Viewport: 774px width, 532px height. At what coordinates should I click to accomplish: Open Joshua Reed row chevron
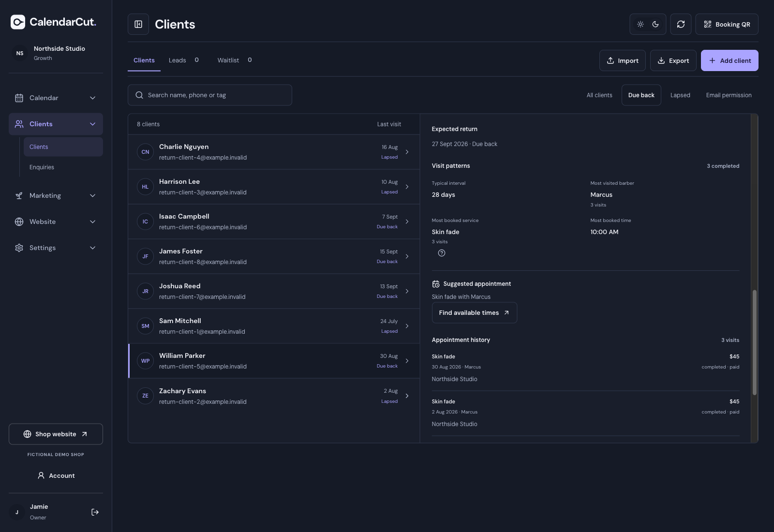407,291
